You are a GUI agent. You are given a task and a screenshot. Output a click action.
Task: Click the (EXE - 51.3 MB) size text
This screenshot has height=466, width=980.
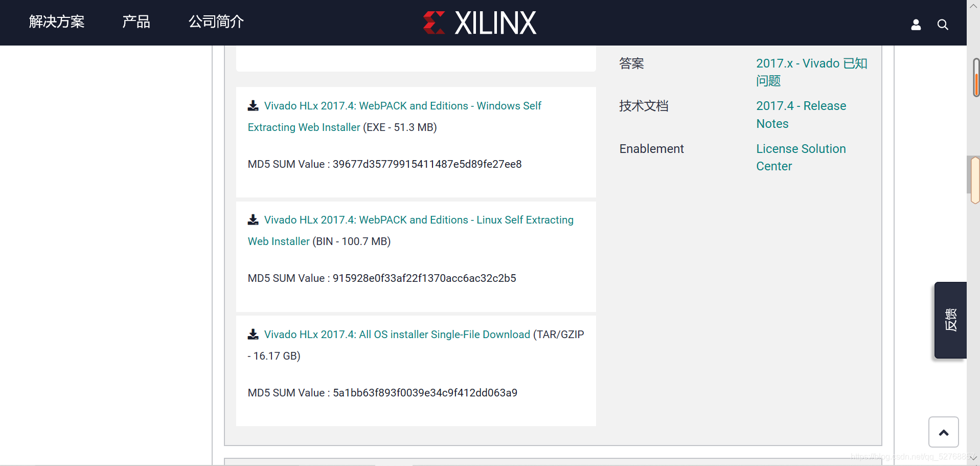coord(400,127)
